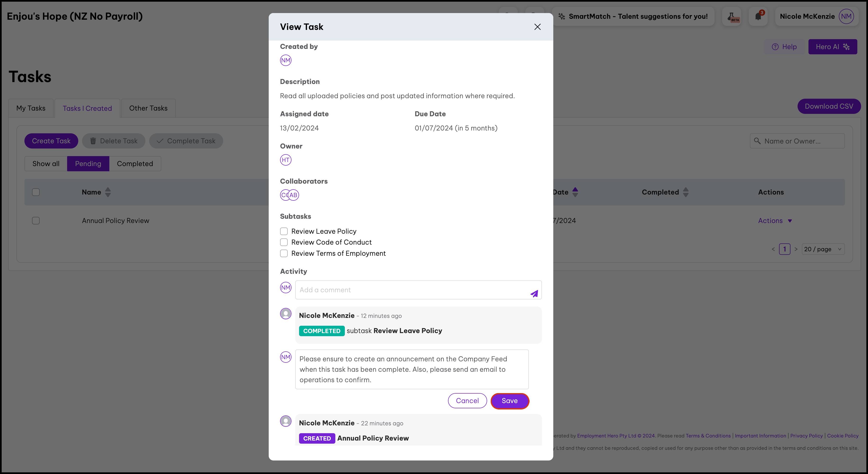This screenshot has height=474, width=868.
Task: Save the edited comment
Action: coord(509,401)
